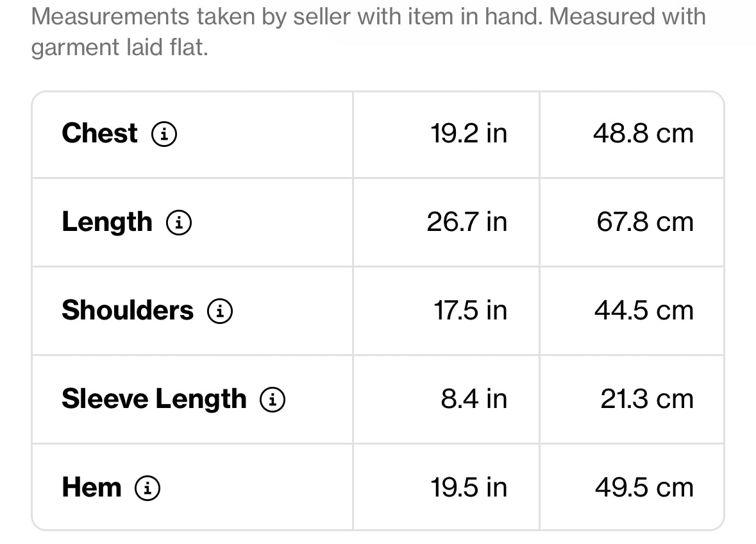Click the Hem info icon
Viewport: 756px width, 544px height.
(x=147, y=488)
